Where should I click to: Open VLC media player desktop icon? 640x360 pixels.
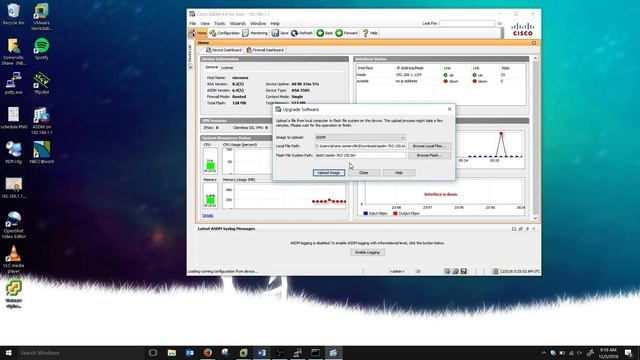coord(13,260)
